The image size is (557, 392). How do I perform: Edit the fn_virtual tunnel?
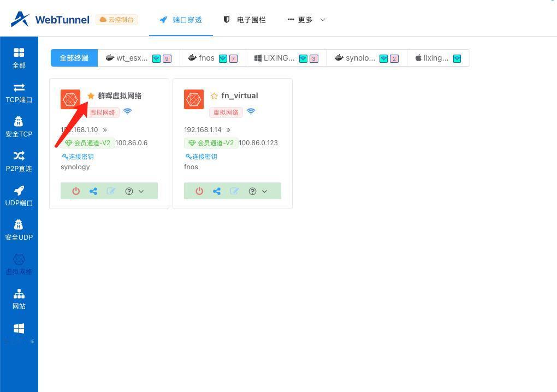234,191
